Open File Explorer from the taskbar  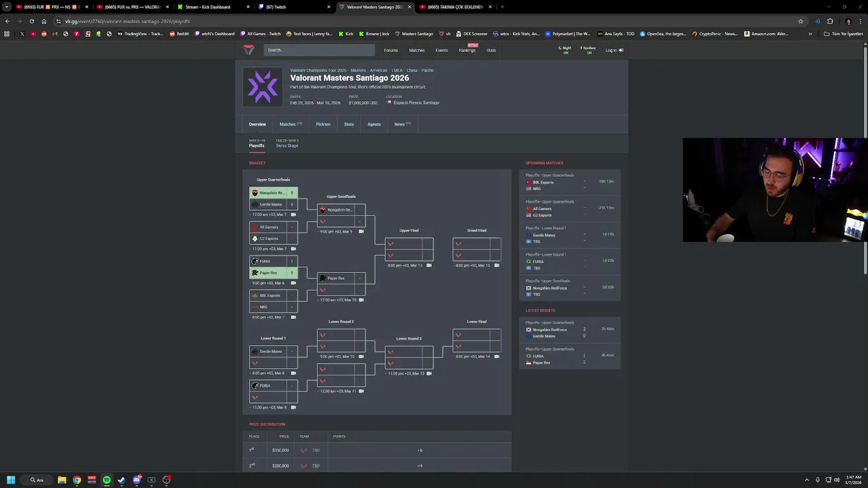tap(62, 480)
